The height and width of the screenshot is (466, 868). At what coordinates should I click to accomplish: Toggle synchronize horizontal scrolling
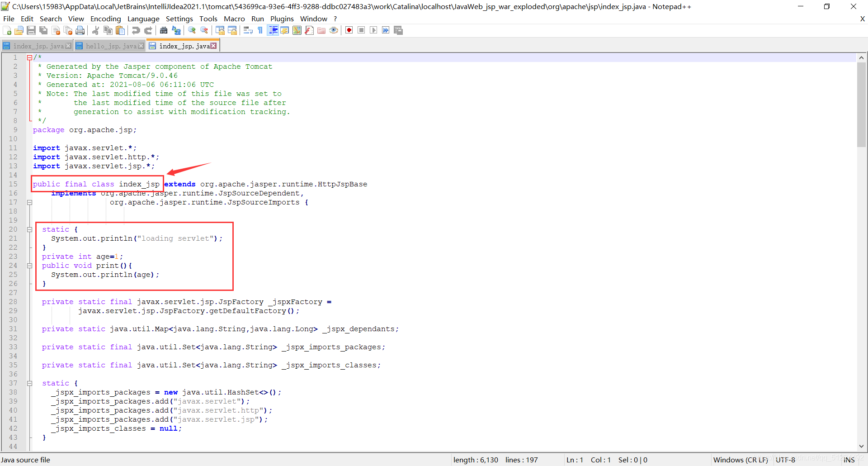[232, 30]
